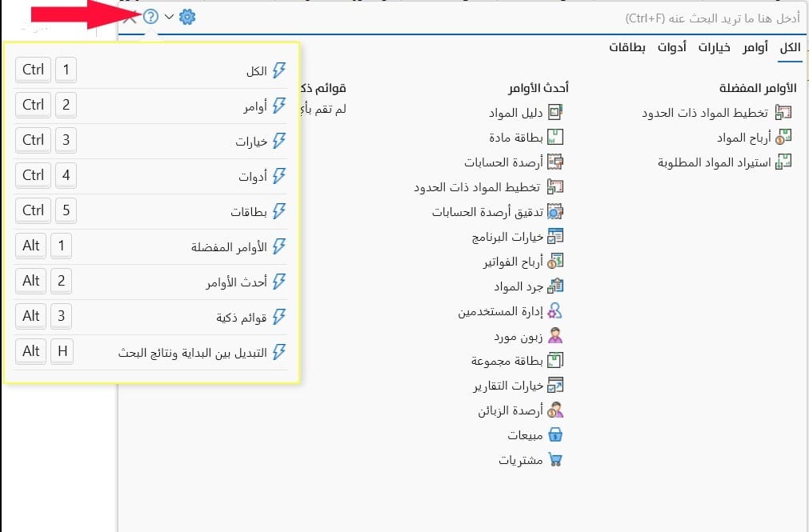809x532 pixels.
Task: Click the مشتريات cart icon
Action: pos(555,459)
